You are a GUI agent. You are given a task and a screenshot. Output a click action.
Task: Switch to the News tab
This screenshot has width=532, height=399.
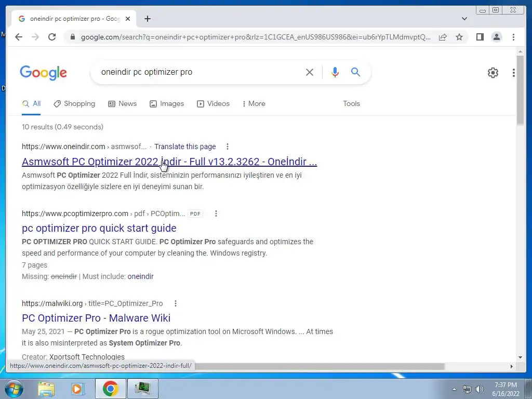point(123,103)
